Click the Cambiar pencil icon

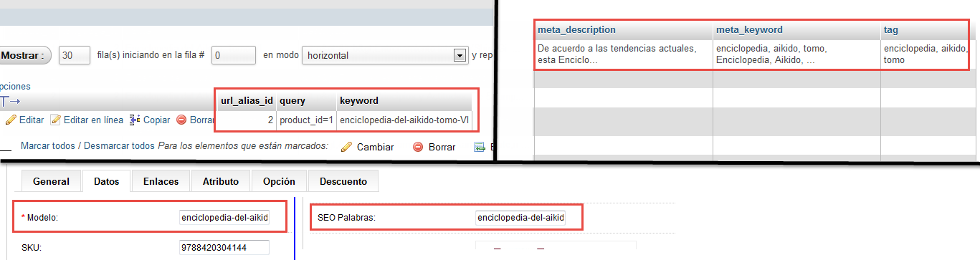tap(346, 147)
